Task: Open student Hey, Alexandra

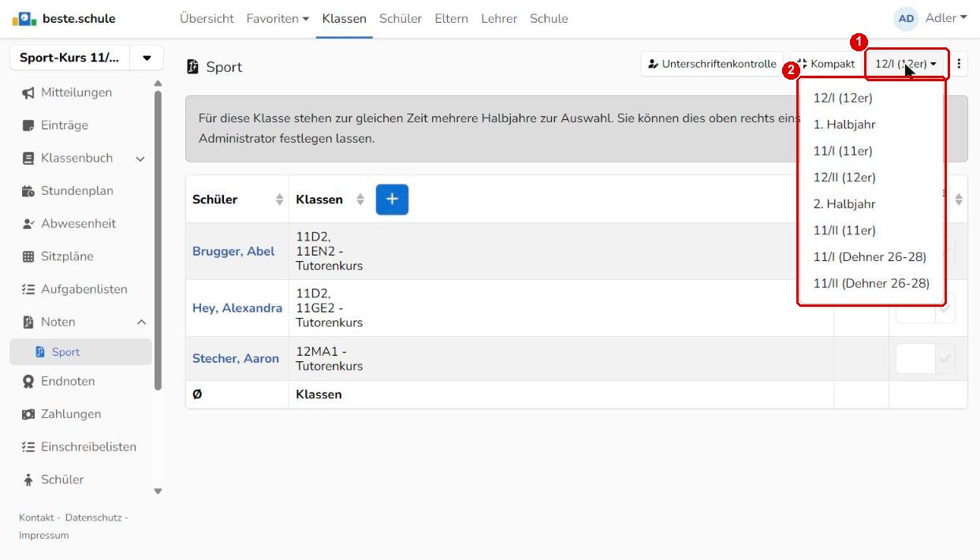Action: [x=237, y=308]
